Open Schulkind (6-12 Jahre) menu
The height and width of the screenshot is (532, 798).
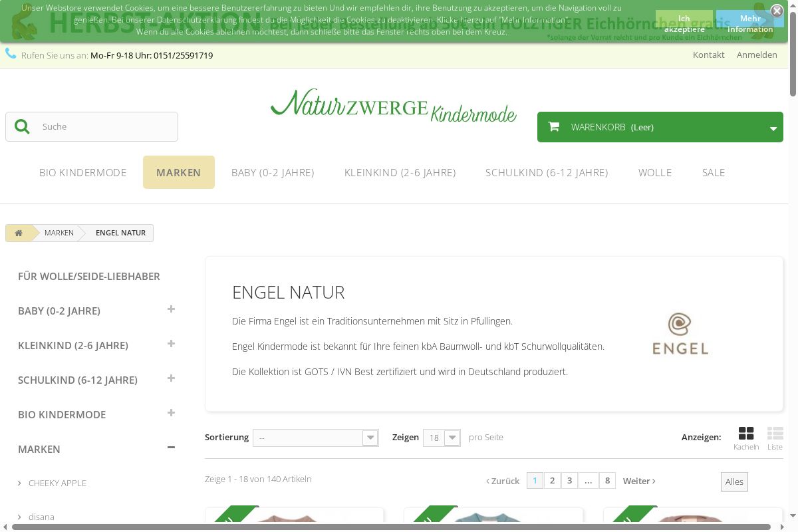click(x=547, y=172)
